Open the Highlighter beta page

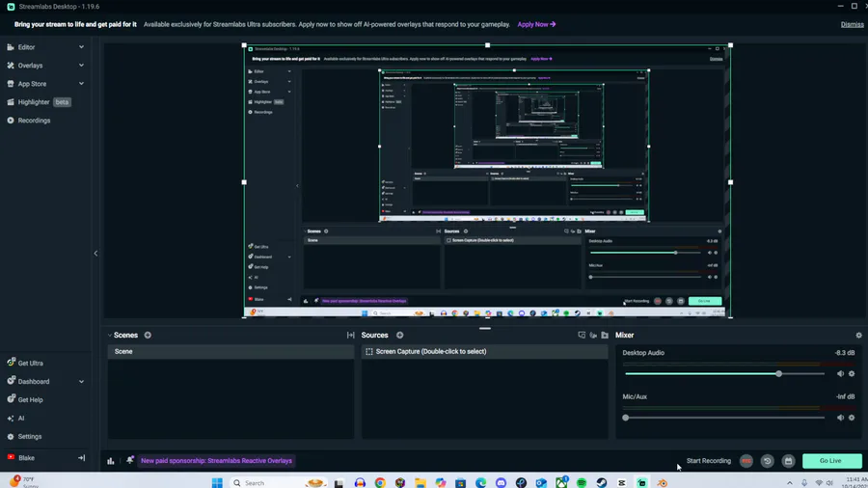click(39, 102)
